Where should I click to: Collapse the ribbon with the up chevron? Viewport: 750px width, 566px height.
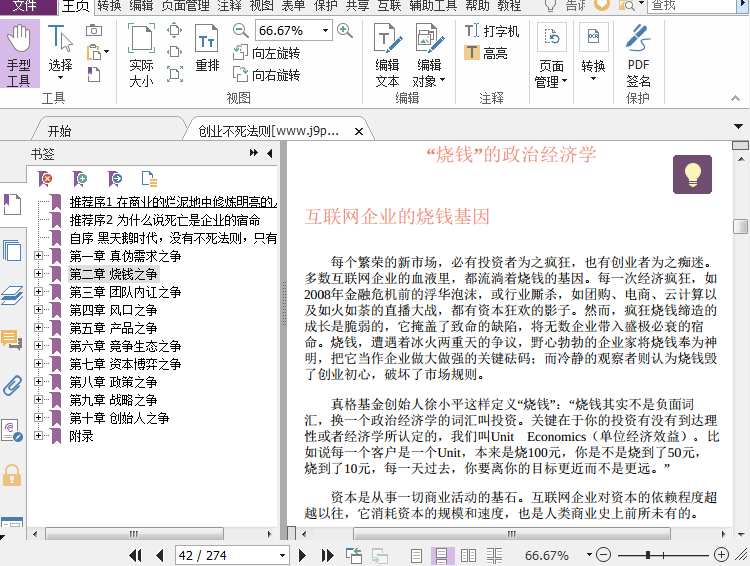tap(735, 98)
